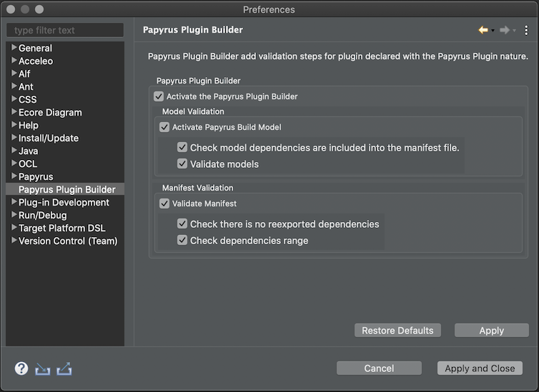Select Help preference category
This screenshot has height=392, width=539.
pyautogui.click(x=29, y=125)
